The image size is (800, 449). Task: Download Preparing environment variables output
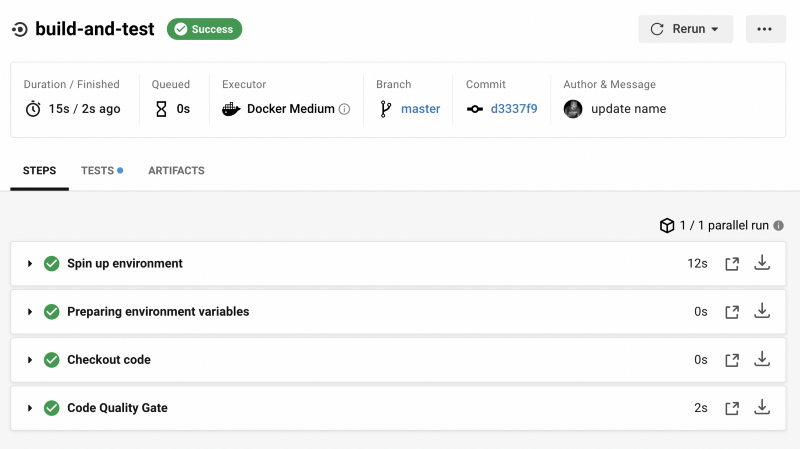(762, 311)
